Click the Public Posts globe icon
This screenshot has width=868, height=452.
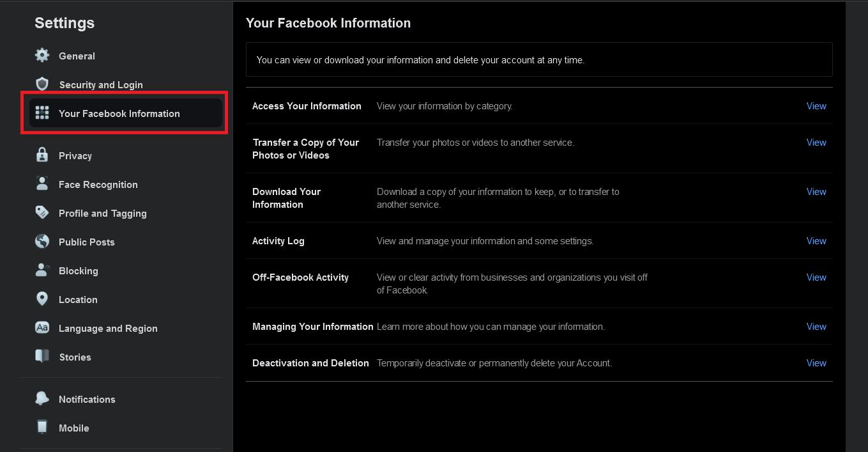42,241
